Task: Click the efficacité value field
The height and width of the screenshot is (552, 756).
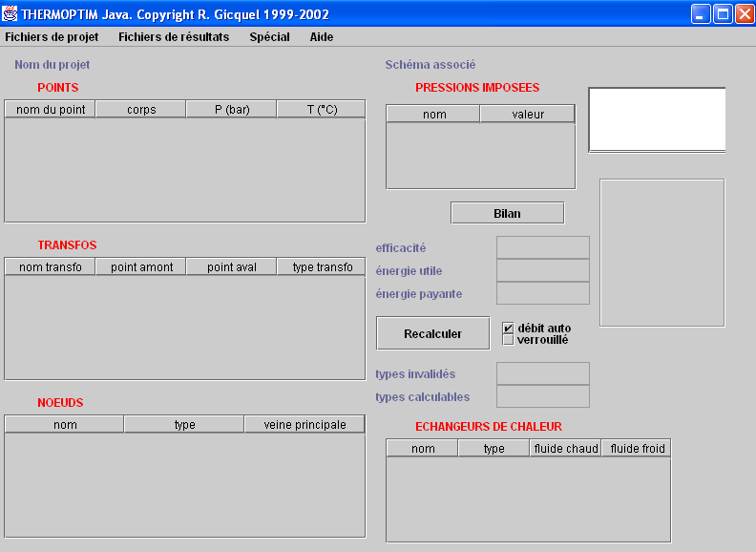Action: point(543,247)
